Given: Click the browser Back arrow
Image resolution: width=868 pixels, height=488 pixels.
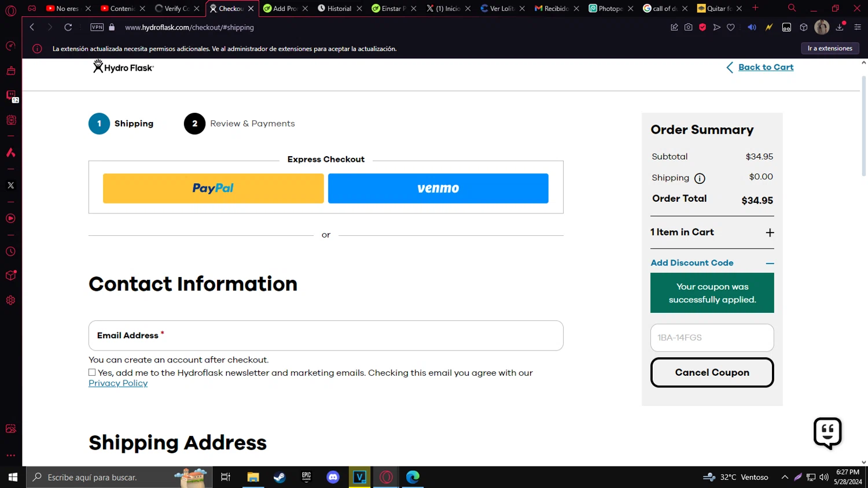Looking at the screenshot, I should click(32, 27).
